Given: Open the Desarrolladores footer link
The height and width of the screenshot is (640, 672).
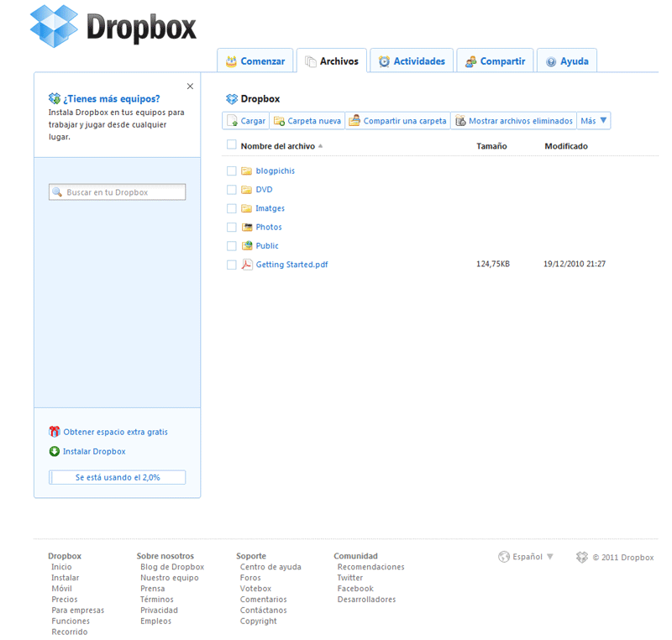Looking at the screenshot, I should coord(366,600).
